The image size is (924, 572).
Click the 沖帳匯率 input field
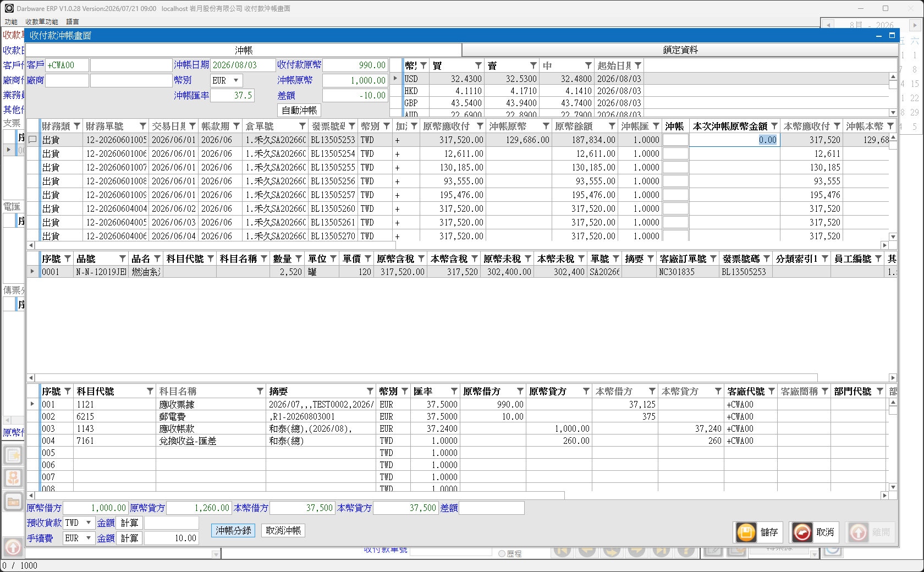(232, 95)
